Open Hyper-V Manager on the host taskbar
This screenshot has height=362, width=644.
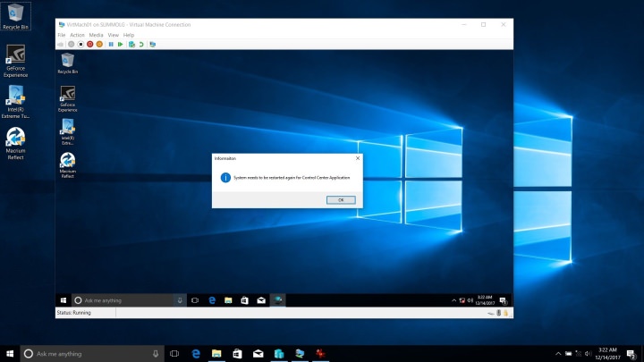pyautogui.click(x=279, y=353)
